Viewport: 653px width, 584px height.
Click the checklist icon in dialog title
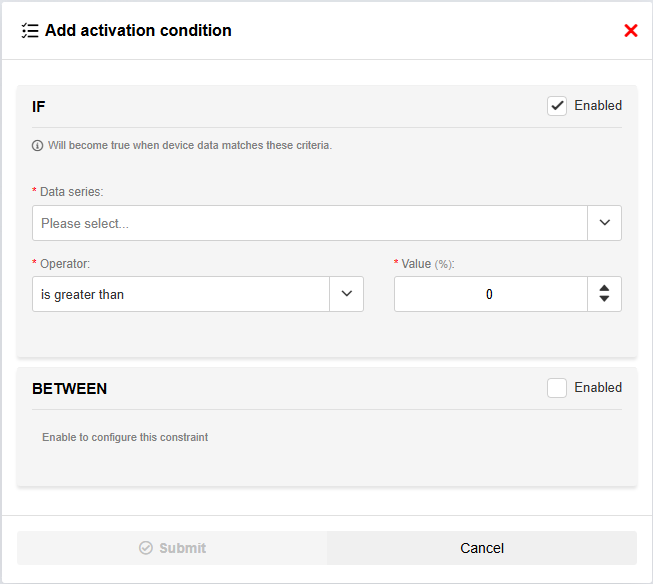pos(30,31)
